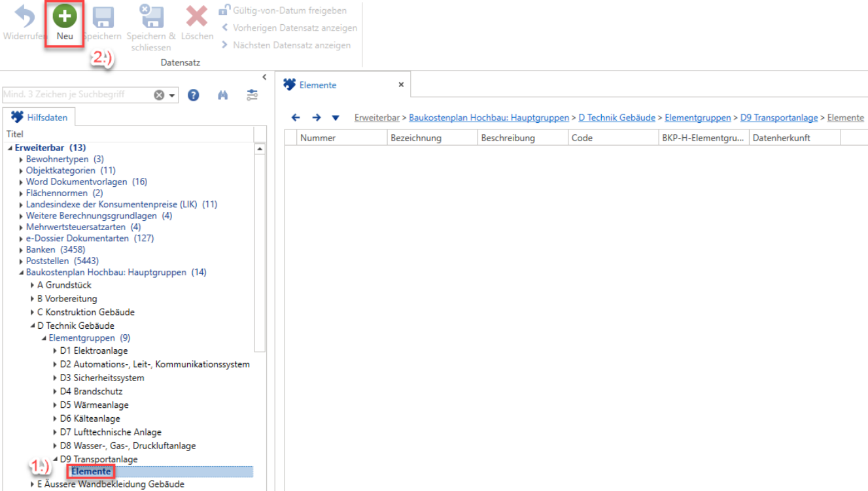Click the red Löschen X icon
Screen dimensions: 868x491
tap(196, 17)
